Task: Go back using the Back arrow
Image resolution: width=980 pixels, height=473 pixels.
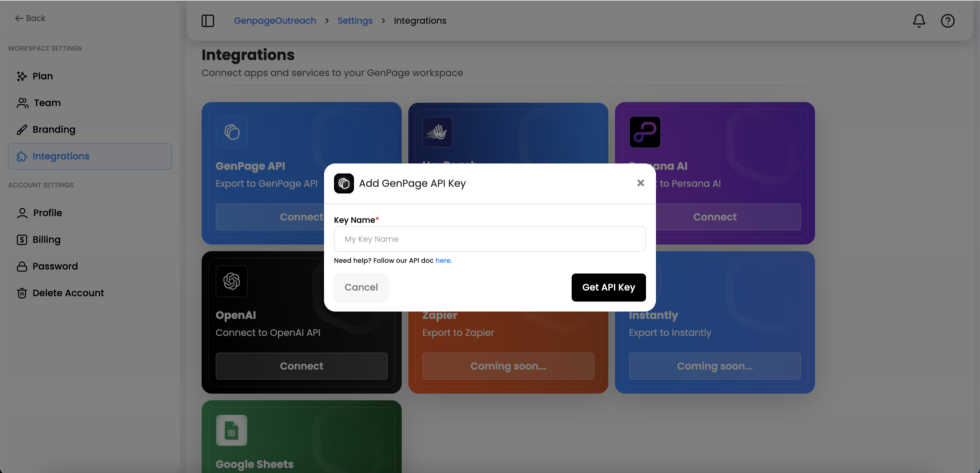Action: pyautogui.click(x=30, y=18)
